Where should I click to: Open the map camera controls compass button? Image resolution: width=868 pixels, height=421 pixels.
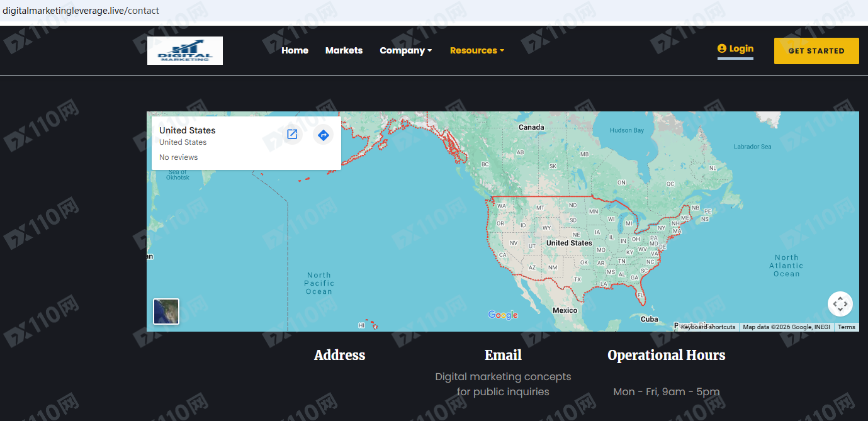pyautogui.click(x=840, y=305)
